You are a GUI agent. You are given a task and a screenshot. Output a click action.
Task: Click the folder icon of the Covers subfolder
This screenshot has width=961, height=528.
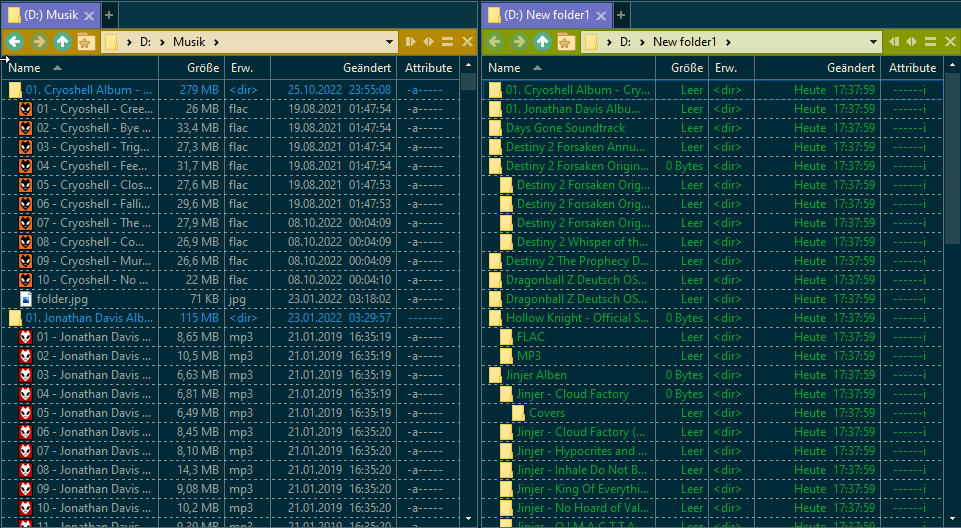click(518, 413)
